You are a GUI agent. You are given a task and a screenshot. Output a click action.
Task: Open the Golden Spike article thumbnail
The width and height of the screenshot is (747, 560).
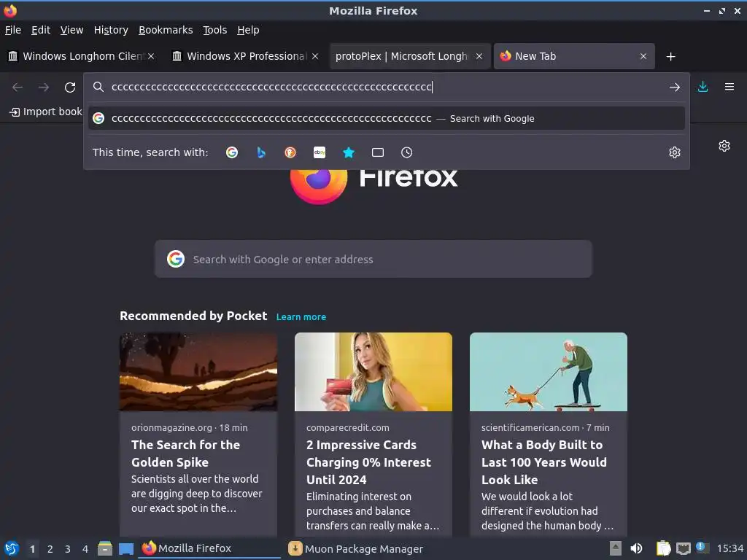[198, 372]
